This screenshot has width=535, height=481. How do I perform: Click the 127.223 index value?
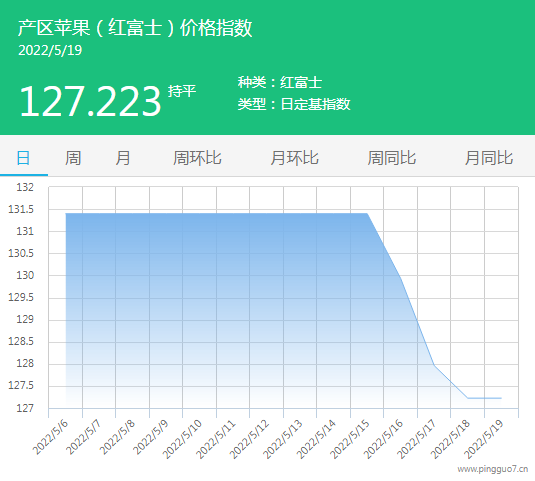[90, 101]
